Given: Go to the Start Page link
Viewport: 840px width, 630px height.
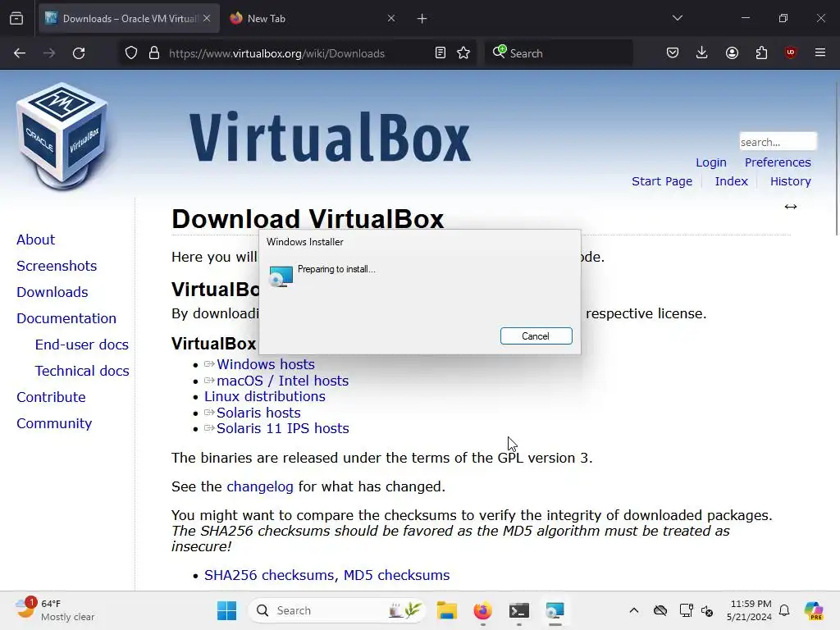Looking at the screenshot, I should [x=662, y=181].
